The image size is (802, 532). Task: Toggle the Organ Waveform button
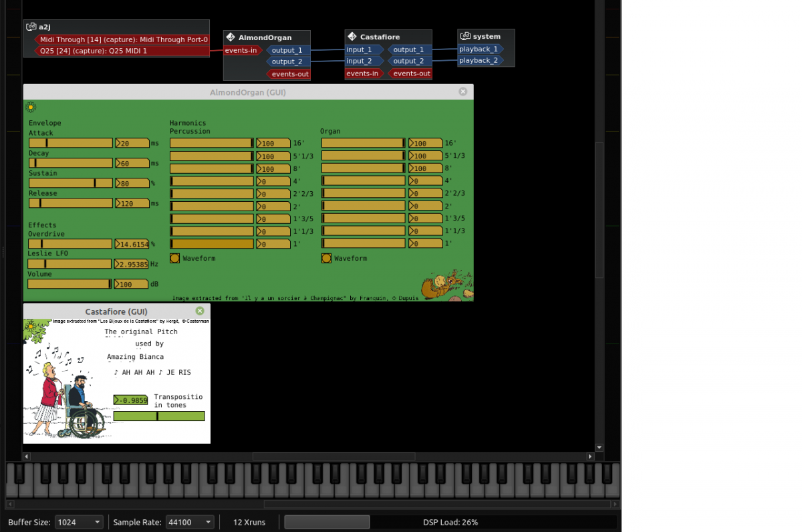coord(327,258)
